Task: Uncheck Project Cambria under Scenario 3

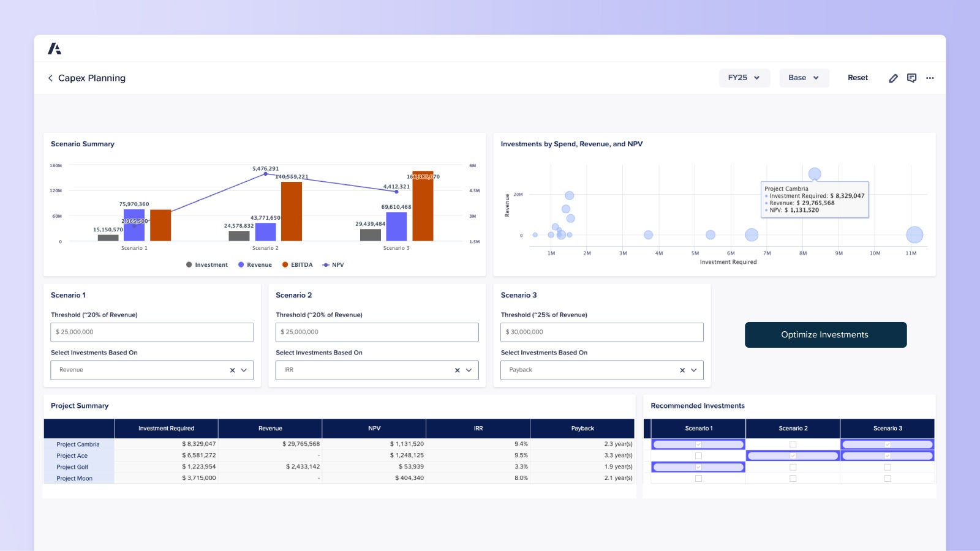Action: (x=887, y=444)
